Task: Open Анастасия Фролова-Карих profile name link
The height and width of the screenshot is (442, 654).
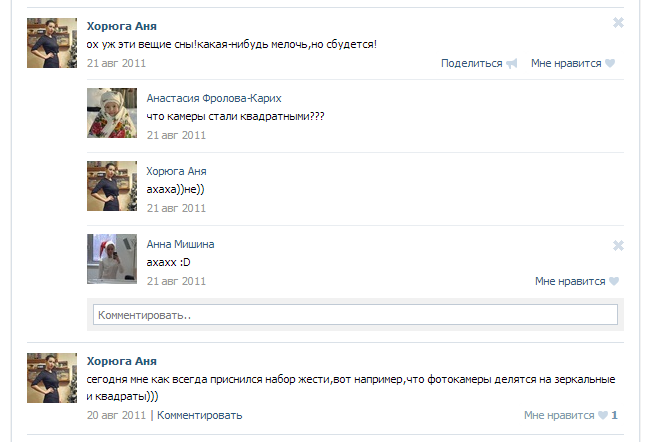Action: 214,98
